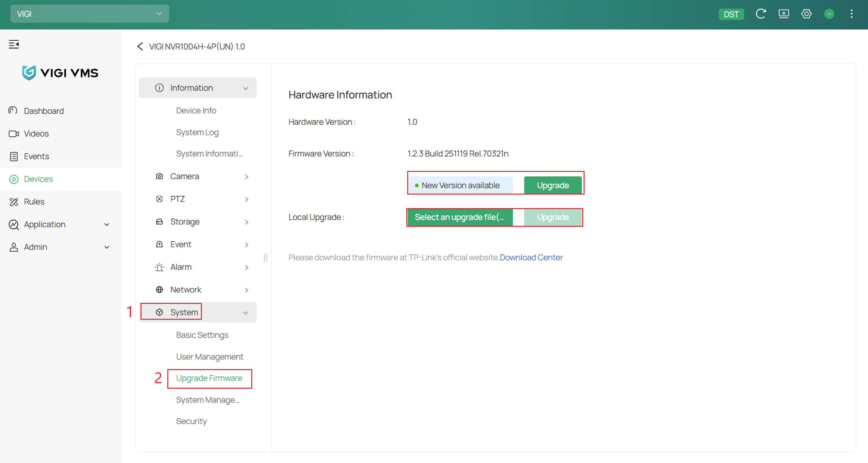
Task: Click the Alarm siren icon
Action: tap(159, 267)
